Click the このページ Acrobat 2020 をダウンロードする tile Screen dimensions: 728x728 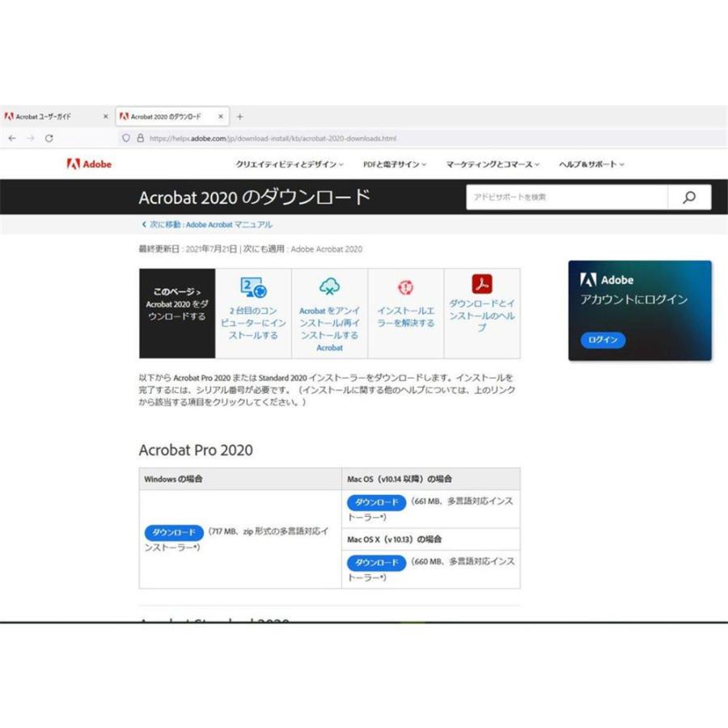tap(177, 313)
